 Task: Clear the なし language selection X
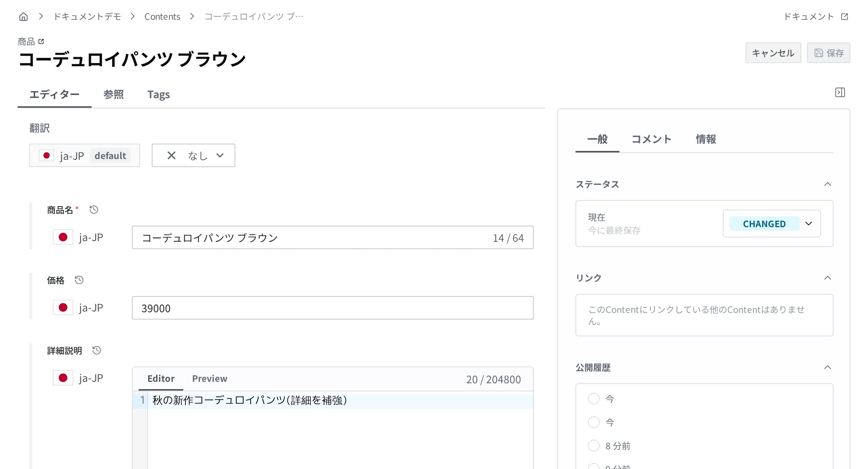tap(172, 155)
